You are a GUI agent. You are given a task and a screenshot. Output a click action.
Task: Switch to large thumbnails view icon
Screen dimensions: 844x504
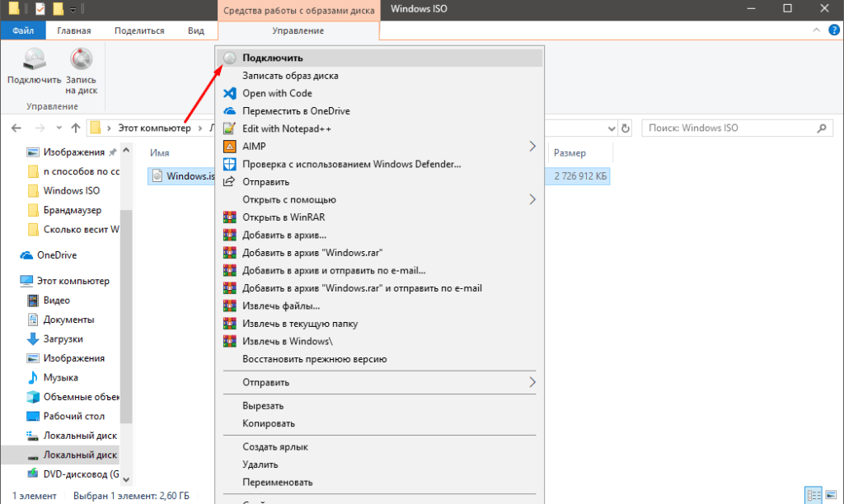829,495
